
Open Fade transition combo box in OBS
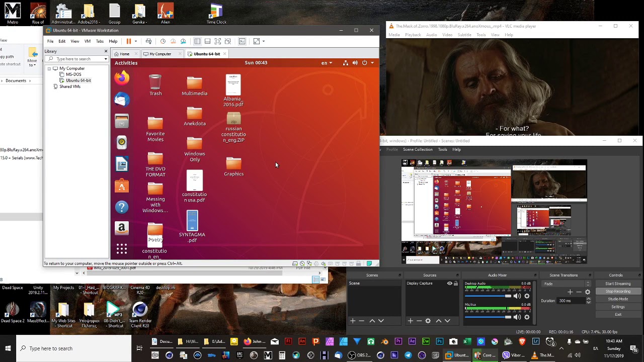point(566,284)
